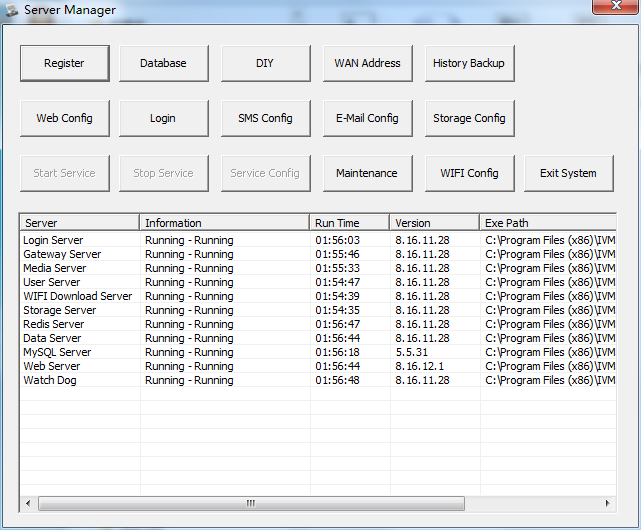Image resolution: width=641 pixels, height=530 pixels.
Task: Configure the WAN Address
Action: tap(367, 63)
